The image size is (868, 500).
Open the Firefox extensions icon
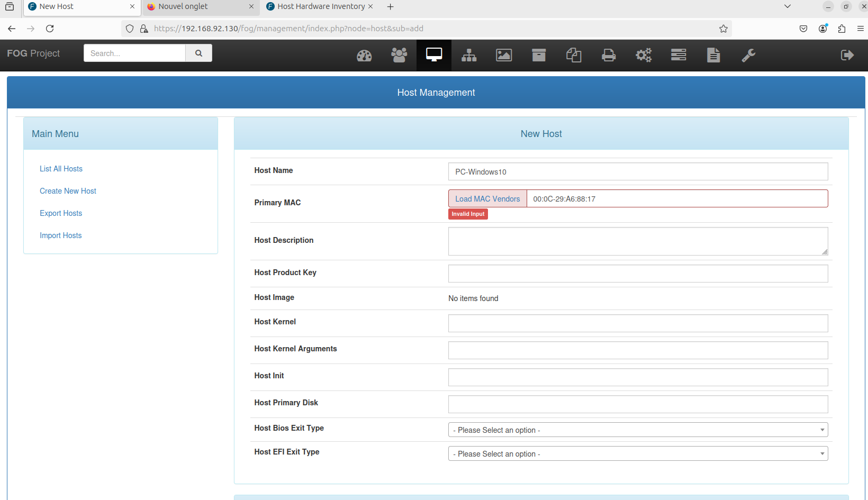click(842, 29)
